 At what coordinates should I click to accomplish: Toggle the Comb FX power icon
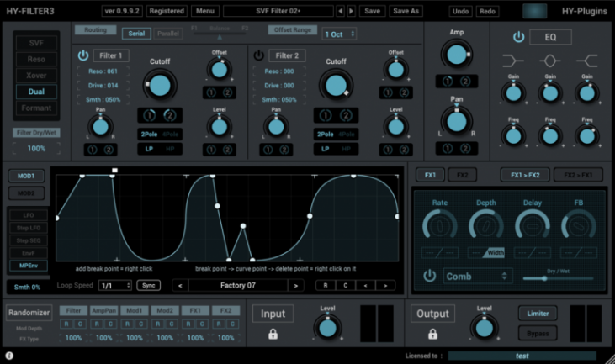pyautogui.click(x=429, y=276)
